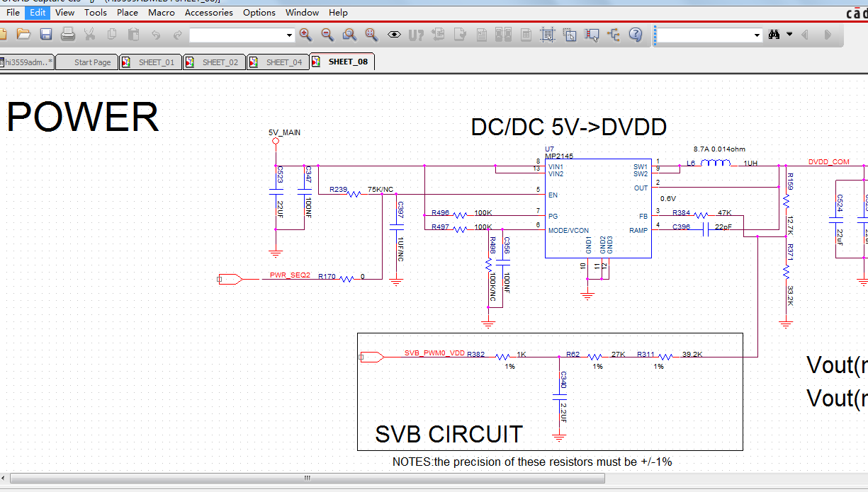The image size is (868, 492).
Task: Click the Redo arrow icon
Action: (178, 34)
